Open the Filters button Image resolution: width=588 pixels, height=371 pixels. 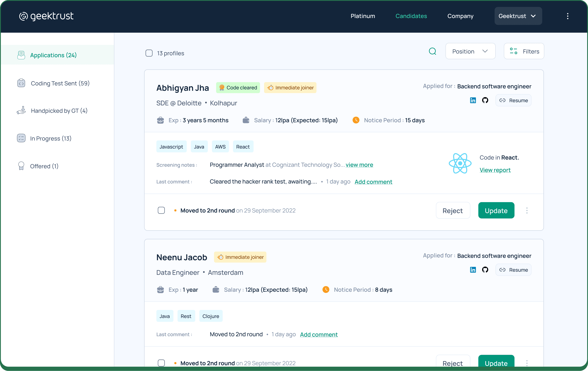tap(524, 51)
